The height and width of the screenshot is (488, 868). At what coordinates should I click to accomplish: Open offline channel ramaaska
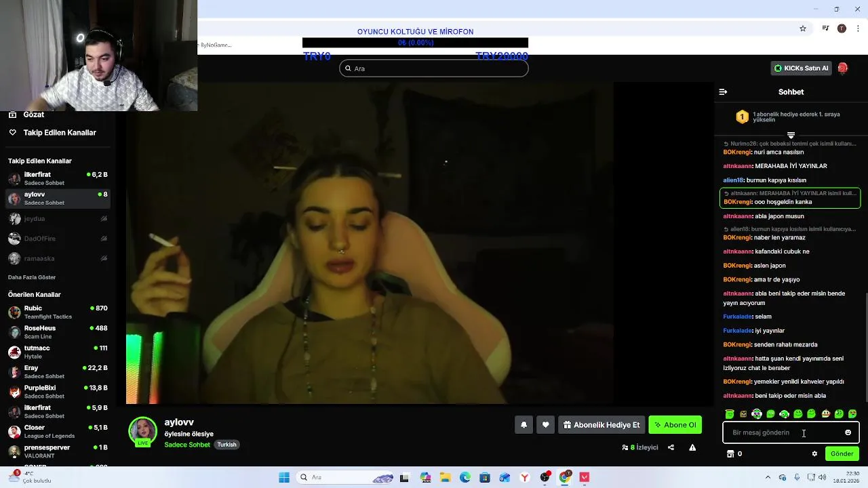click(x=58, y=258)
